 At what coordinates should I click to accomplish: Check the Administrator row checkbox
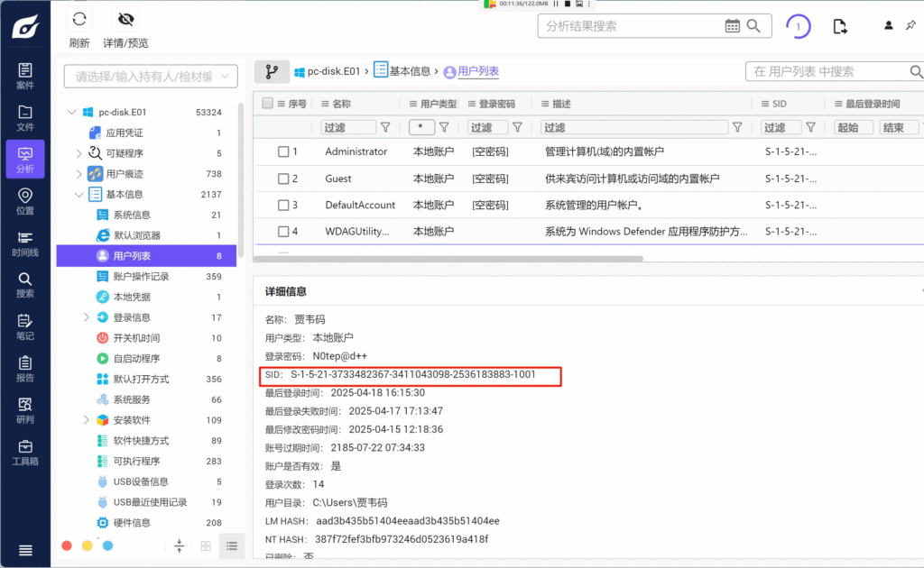coord(283,151)
